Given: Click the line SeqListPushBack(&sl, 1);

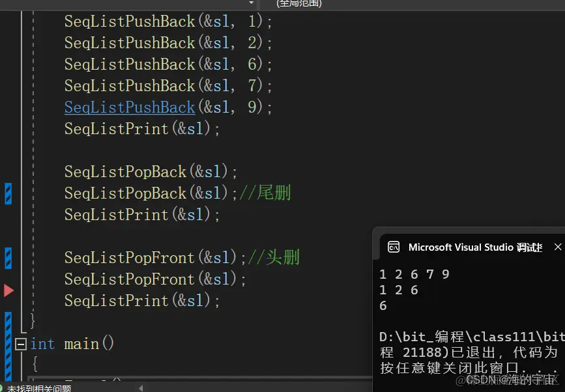Looking at the screenshot, I should pos(168,21).
